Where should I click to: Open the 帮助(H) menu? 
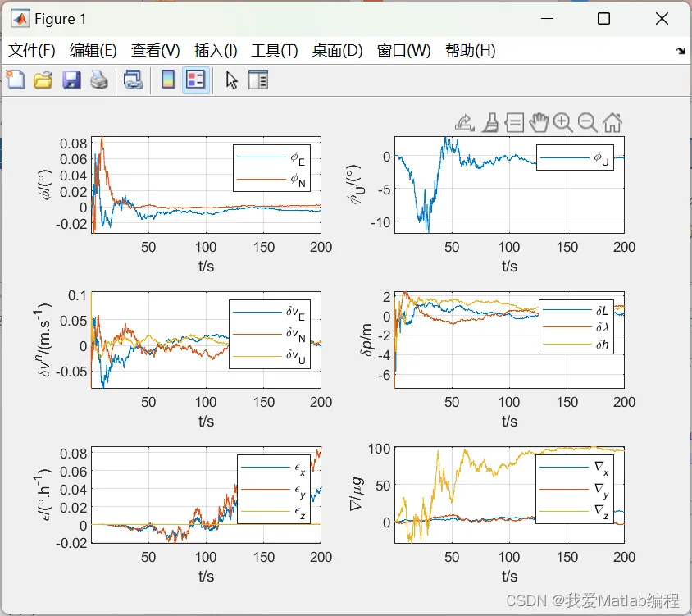470,50
